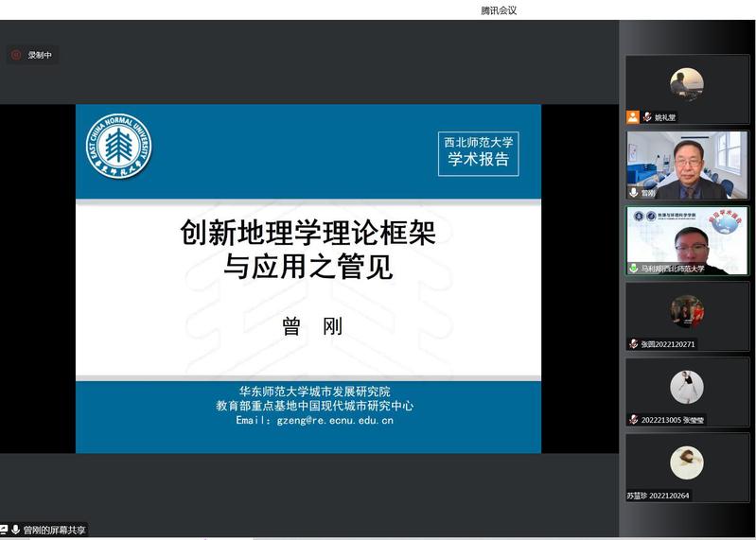Click the 腾讯会议 window title

pyautogui.click(x=499, y=10)
